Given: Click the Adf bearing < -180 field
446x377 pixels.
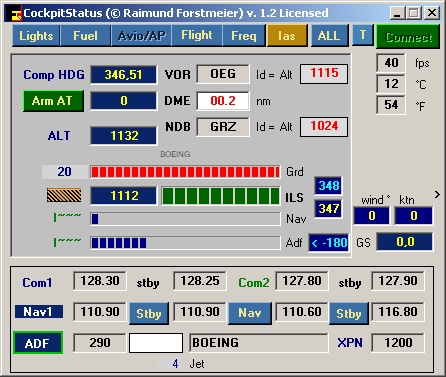Looking at the screenshot, I should 328,243.
